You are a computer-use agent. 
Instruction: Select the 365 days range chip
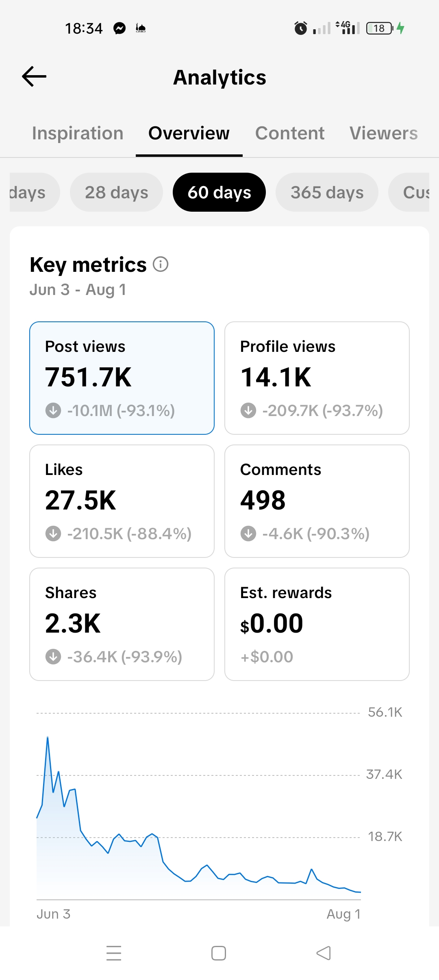click(x=327, y=192)
